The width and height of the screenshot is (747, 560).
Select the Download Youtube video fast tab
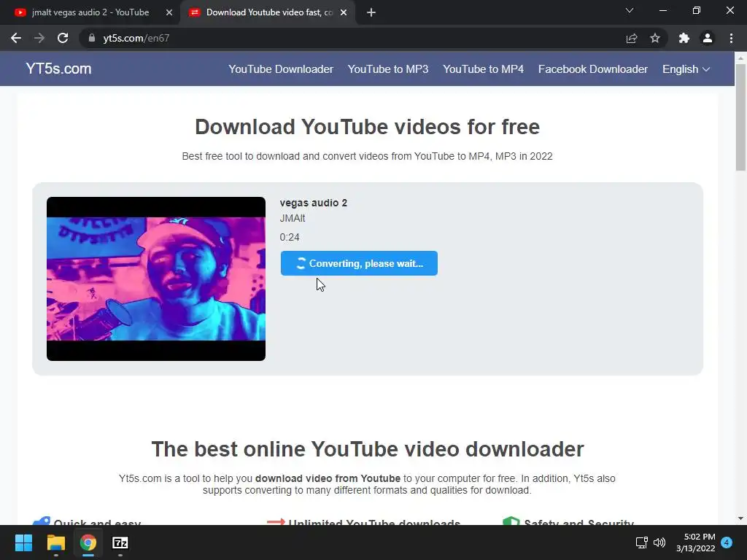tap(267, 12)
